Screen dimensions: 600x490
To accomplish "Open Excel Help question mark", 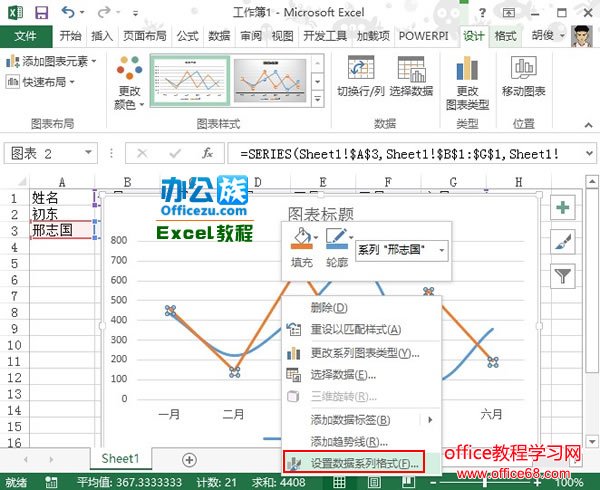I will click(482, 13).
